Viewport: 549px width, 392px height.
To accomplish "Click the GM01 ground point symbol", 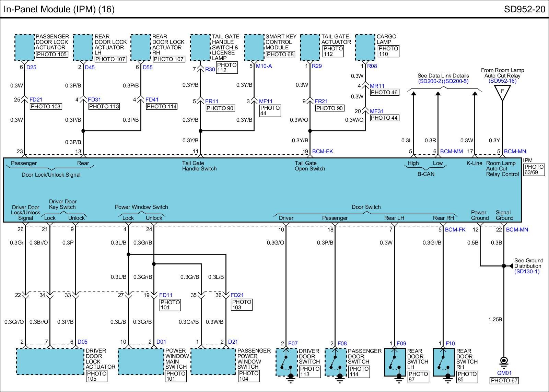I will coord(504,361).
